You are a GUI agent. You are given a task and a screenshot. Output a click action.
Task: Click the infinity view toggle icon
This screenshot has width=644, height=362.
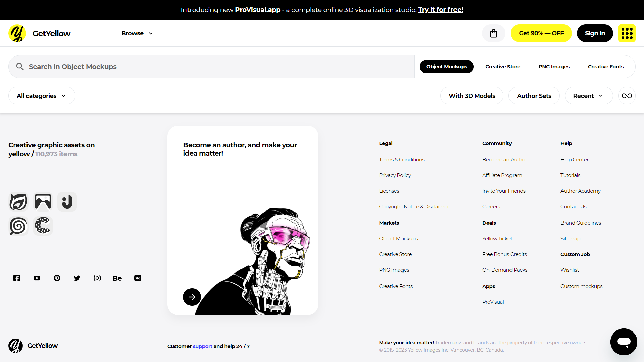pos(627,96)
